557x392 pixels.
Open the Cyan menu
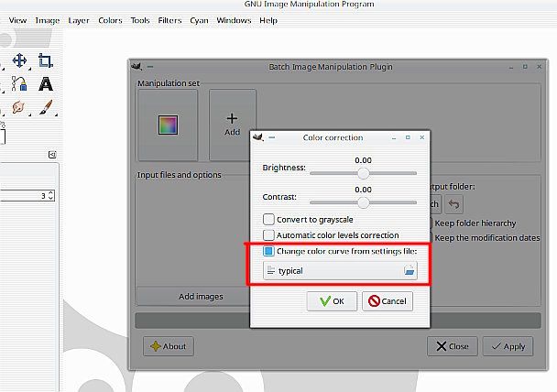coord(199,20)
